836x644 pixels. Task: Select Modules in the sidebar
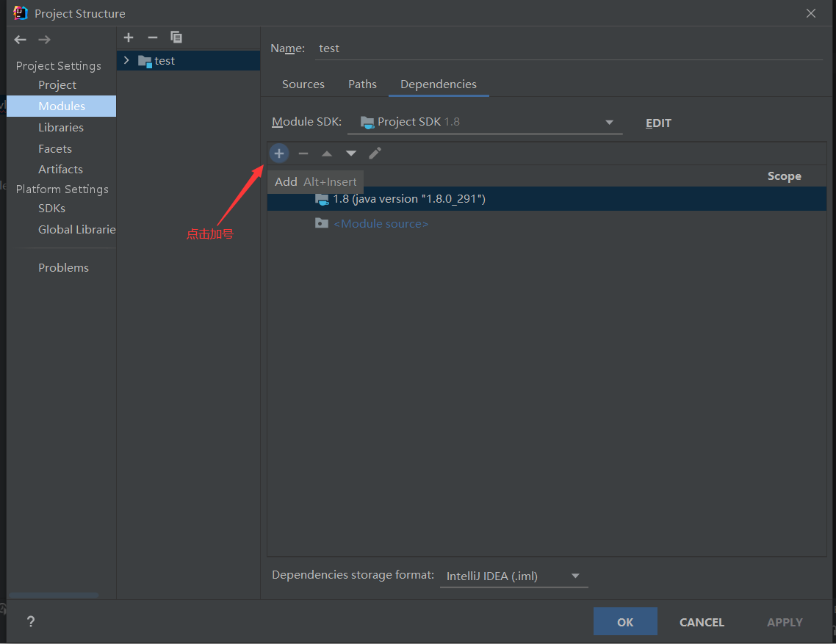[61, 106]
